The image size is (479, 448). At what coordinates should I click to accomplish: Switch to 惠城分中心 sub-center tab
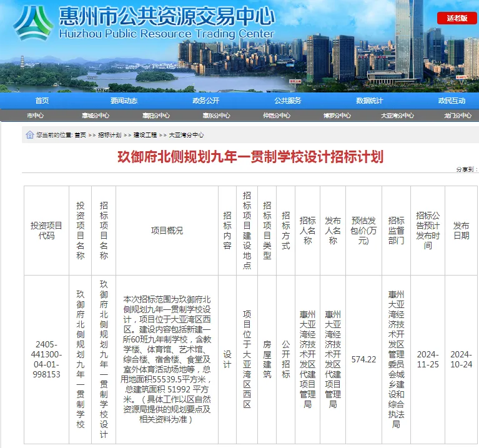[95, 116]
